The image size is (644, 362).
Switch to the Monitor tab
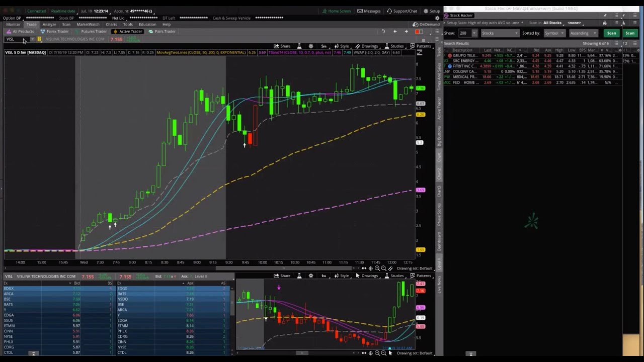coord(13,24)
